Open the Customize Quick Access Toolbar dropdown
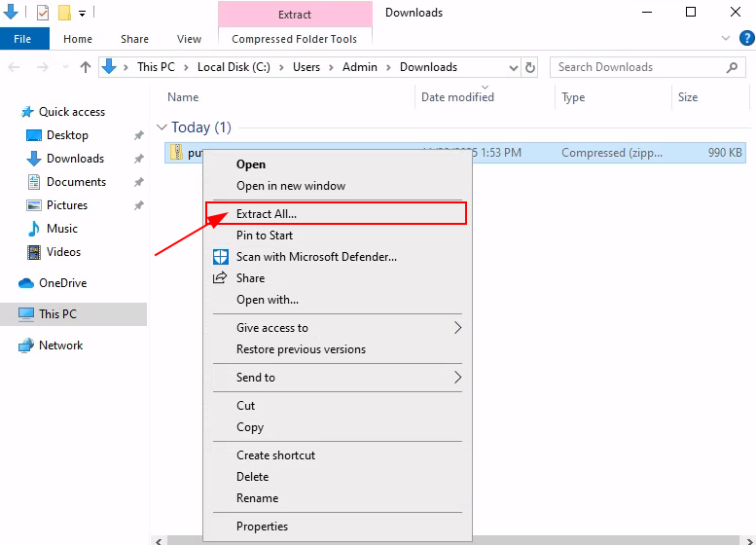The height and width of the screenshot is (545, 756). click(83, 14)
